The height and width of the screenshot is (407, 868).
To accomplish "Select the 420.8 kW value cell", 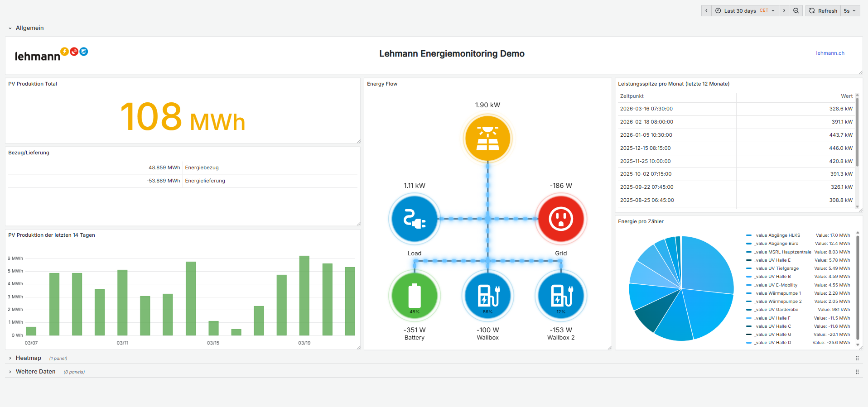I will click(x=841, y=161).
